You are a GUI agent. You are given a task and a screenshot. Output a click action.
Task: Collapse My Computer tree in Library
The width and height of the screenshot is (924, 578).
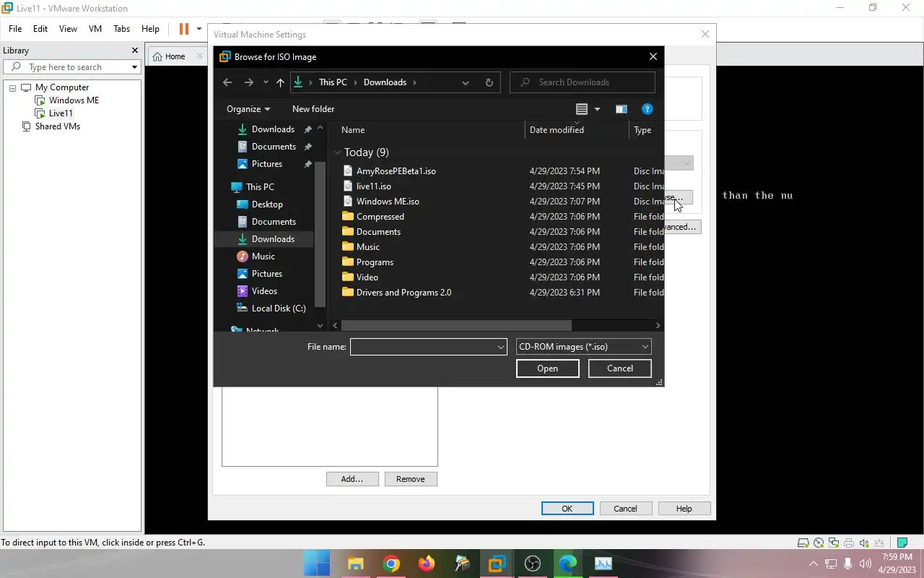pos(12,87)
